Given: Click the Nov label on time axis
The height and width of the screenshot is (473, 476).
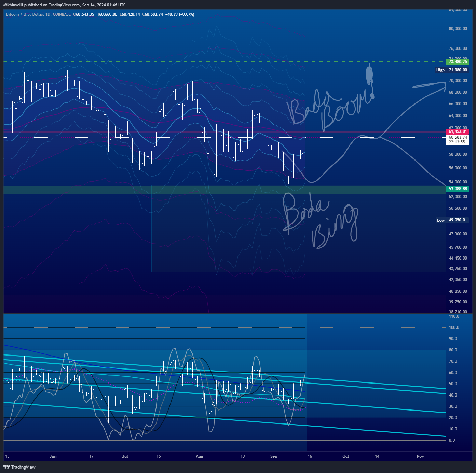Looking at the screenshot, I should (x=420, y=456).
